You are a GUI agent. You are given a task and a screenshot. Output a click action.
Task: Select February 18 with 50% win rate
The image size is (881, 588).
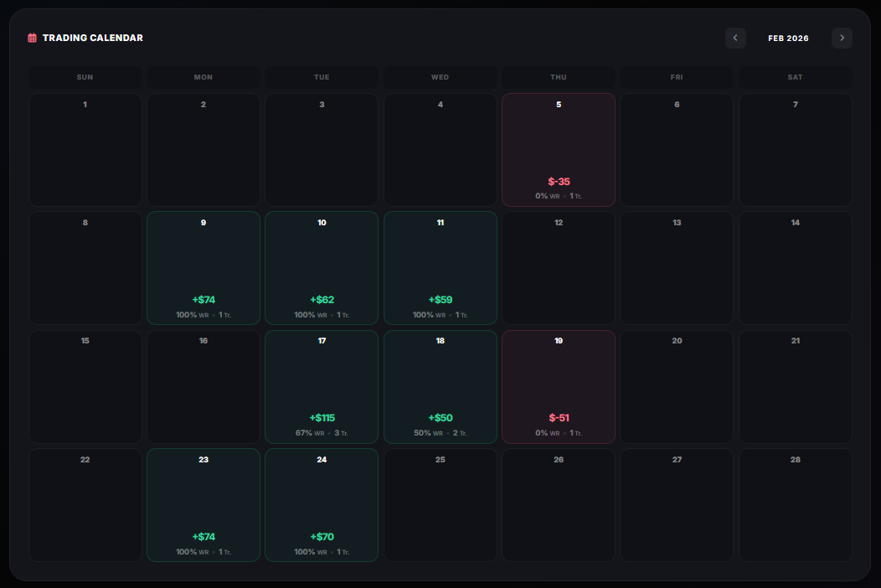point(440,386)
